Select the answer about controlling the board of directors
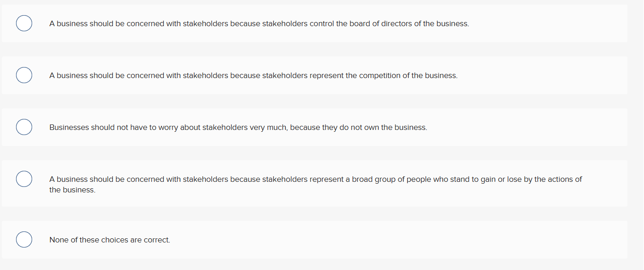Image resolution: width=644 pixels, height=270 pixels. tap(259, 23)
